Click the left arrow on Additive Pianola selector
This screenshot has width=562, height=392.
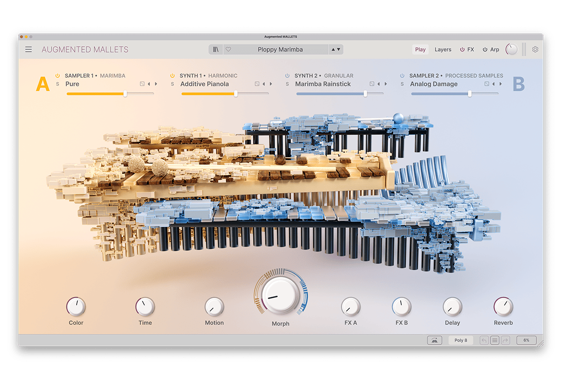click(x=263, y=84)
